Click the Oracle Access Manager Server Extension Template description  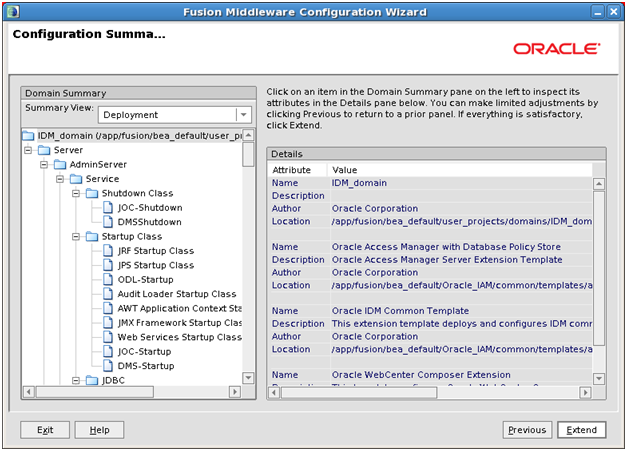coord(447,260)
